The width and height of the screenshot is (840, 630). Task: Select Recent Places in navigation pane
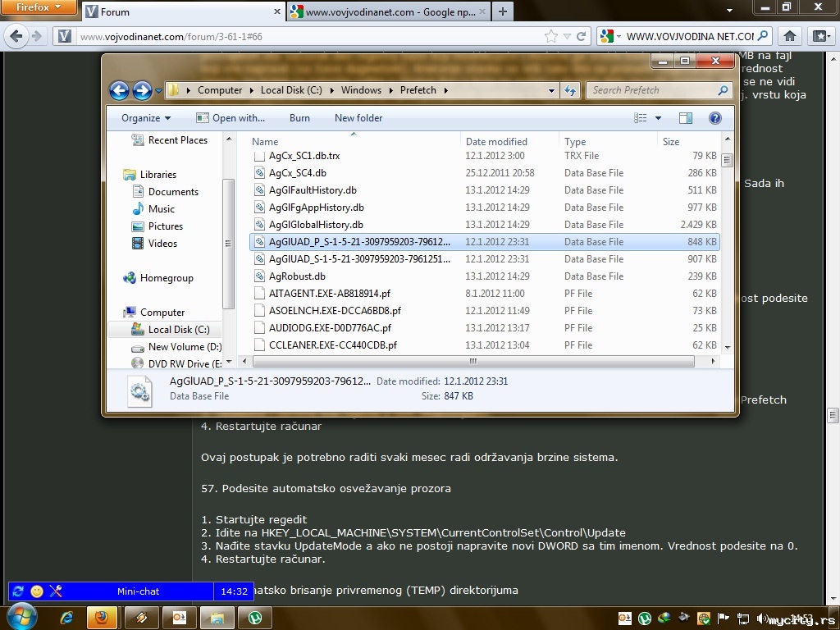(170, 139)
